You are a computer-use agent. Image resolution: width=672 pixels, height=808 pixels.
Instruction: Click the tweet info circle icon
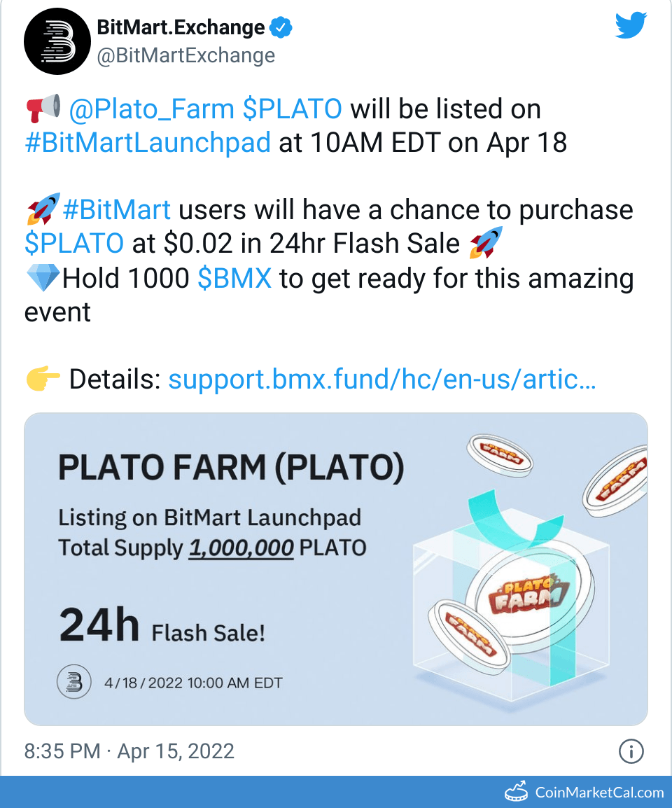click(631, 752)
